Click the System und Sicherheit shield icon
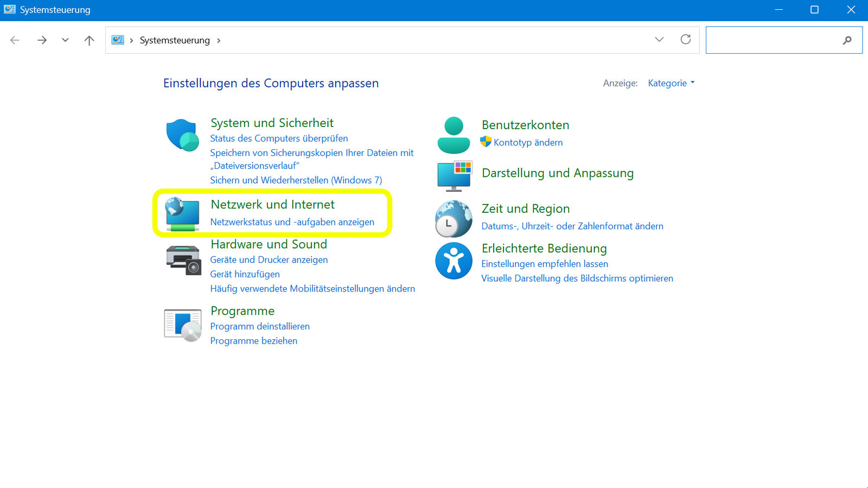 (x=182, y=135)
